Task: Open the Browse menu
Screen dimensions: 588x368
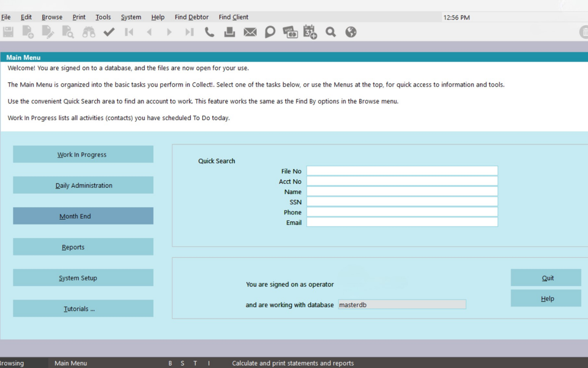Action: point(52,17)
